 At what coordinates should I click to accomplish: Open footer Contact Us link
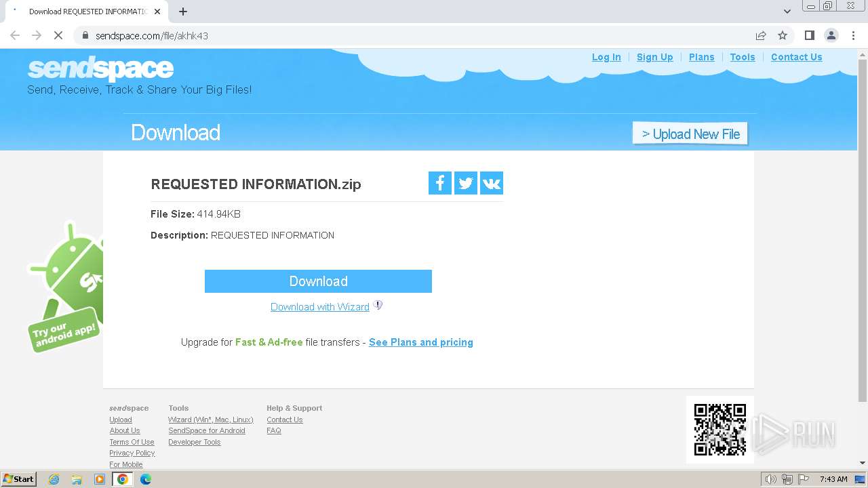tap(285, 420)
